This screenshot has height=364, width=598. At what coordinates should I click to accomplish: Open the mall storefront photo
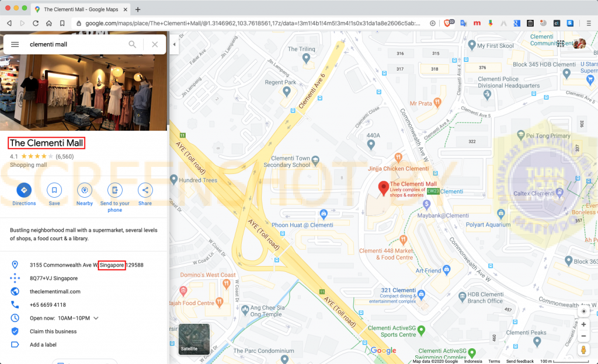point(84,92)
